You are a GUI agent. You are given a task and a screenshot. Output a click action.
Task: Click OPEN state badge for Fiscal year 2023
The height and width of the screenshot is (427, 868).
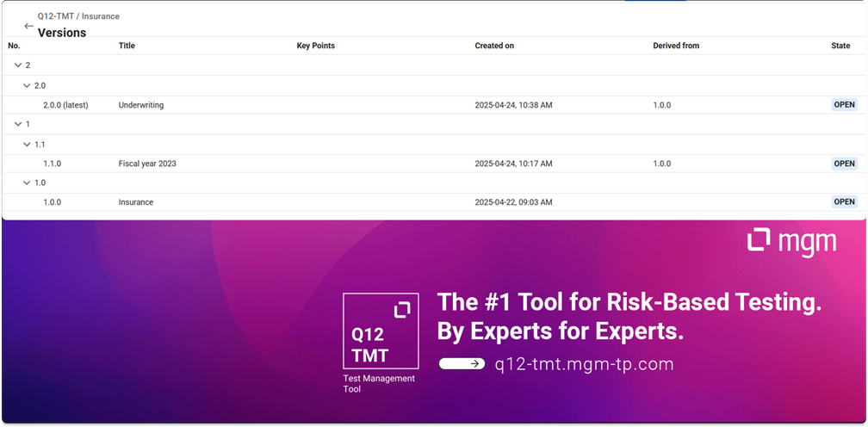tap(844, 164)
